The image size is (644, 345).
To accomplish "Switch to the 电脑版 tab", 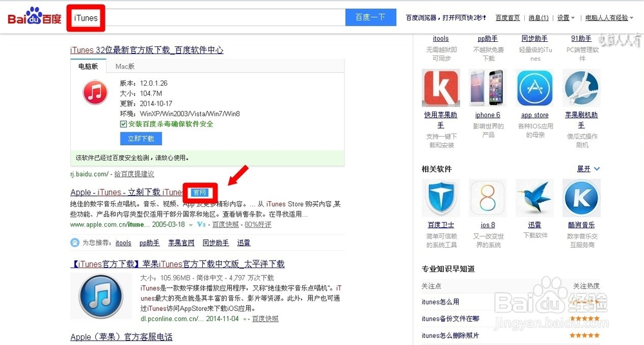I will pos(88,66).
